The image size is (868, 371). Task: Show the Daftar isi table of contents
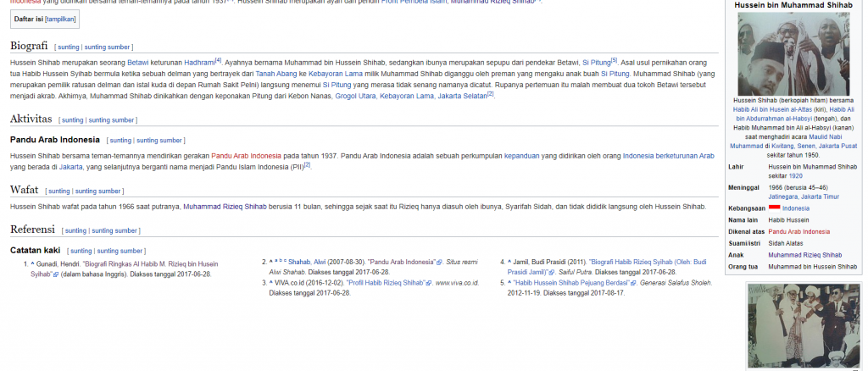tap(60, 19)
